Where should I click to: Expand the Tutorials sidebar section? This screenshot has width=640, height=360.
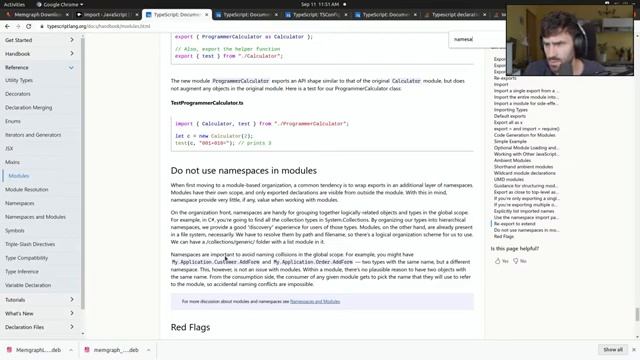click(72, 300)
